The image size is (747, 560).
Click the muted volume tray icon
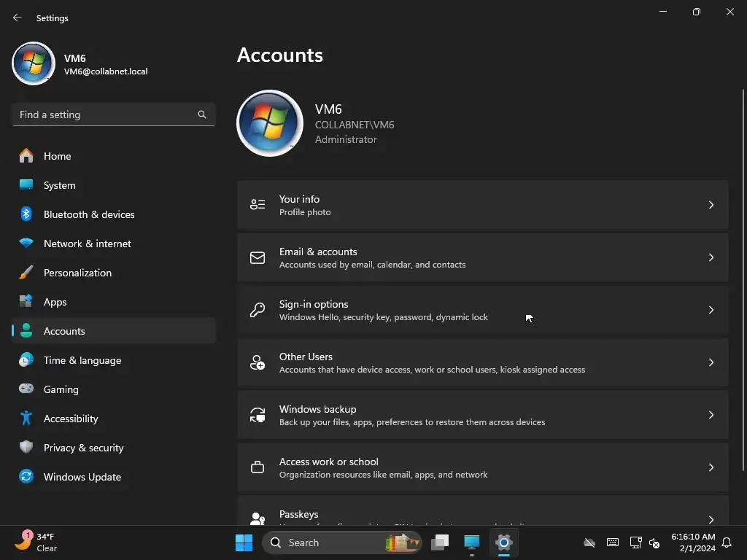[654, 542]
